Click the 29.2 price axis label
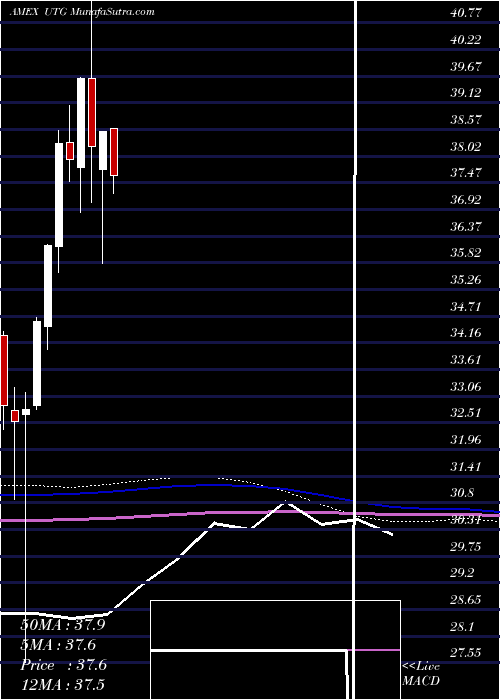Screen dimensions: 500x700 (x=463, y=573)
